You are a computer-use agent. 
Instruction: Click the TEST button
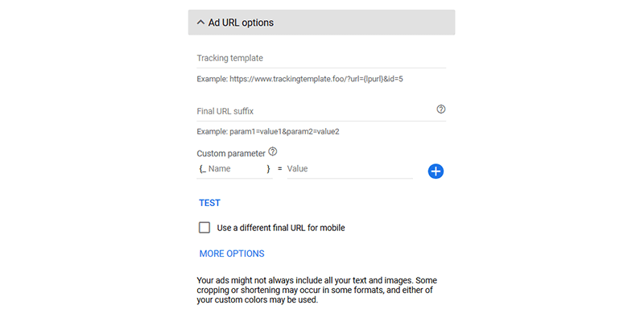click(210, 203)
